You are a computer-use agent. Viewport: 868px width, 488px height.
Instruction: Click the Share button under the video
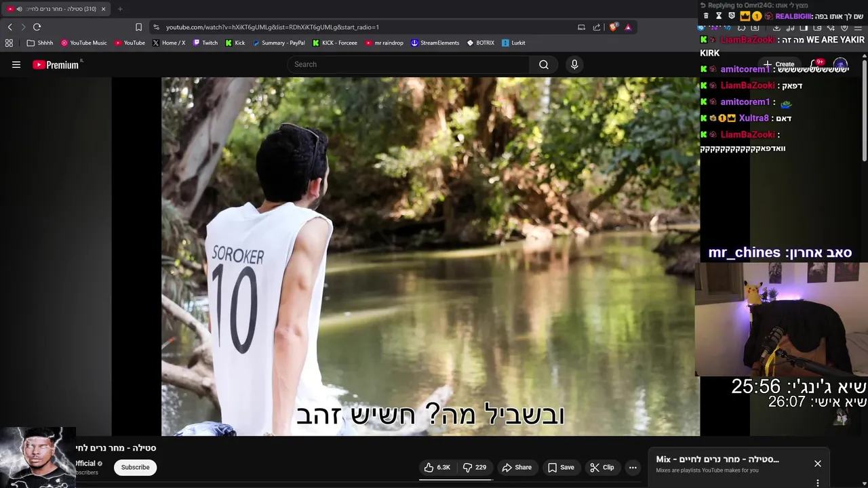tap(517, 467)
